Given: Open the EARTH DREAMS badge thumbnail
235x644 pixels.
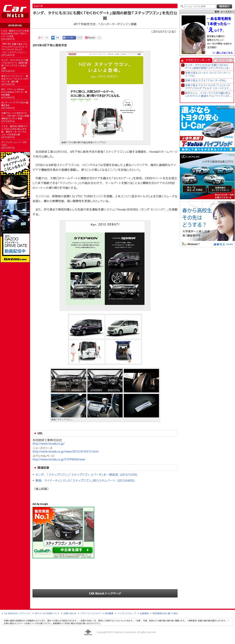Looking at the screenshot, I should 141,405.
